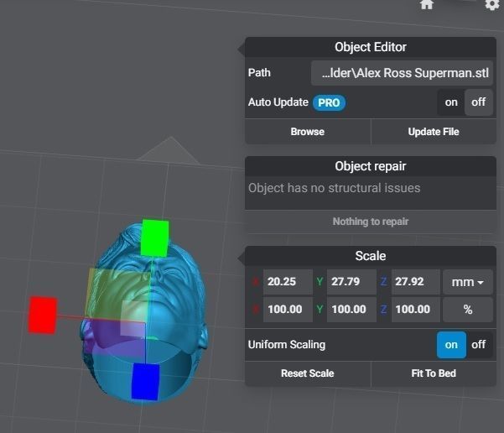The width and height of the screenshot is (504, 433).
Task: Grab the blue Z-axis scale handle
Action: pos(146,382)
